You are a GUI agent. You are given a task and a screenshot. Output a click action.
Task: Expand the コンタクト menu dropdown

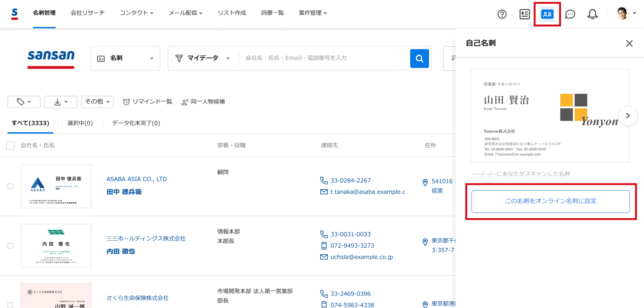point(137,13)
